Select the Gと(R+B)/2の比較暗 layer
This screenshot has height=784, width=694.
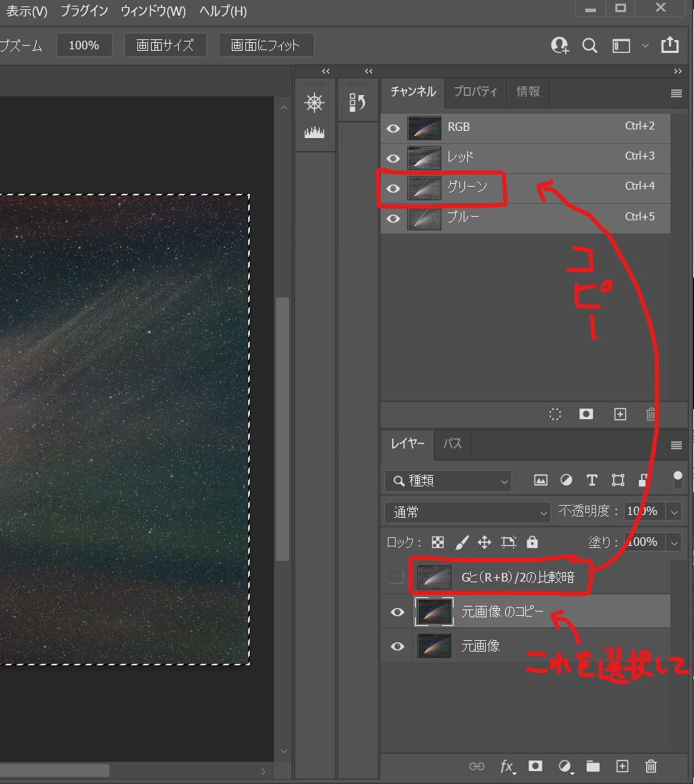coord(525,577)
